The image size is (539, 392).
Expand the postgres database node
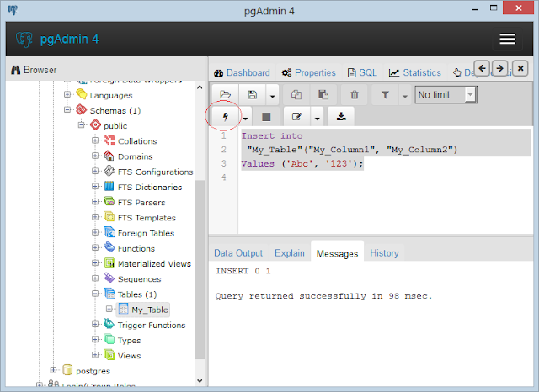(x=53, y=370)
